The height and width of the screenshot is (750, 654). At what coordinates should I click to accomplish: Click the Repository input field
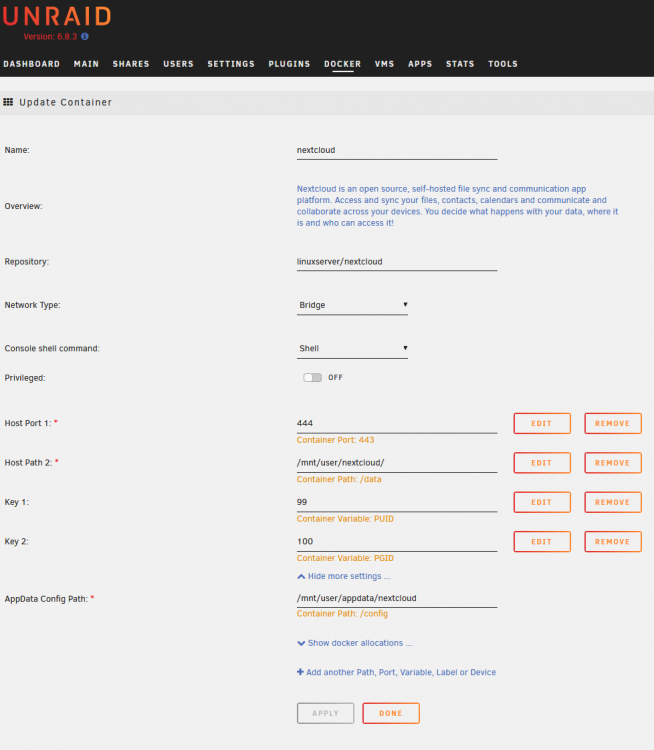pyautogui.click(x=397, y=262)
